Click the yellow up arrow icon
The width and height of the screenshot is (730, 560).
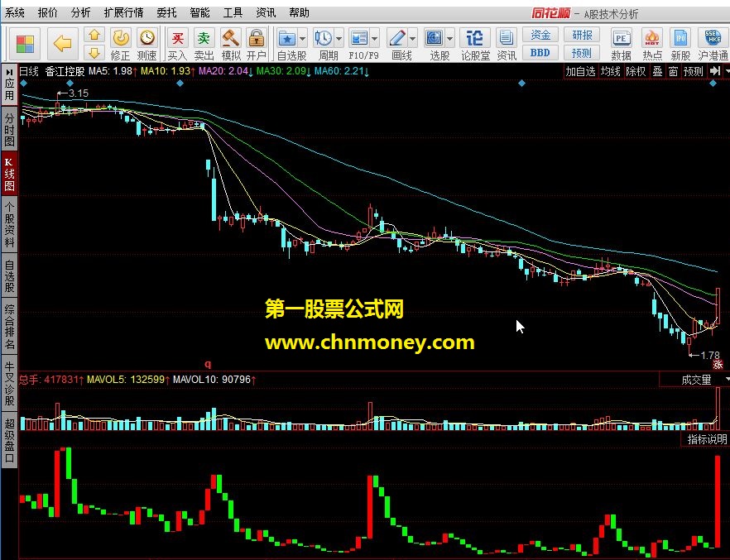tap(94, 35)
